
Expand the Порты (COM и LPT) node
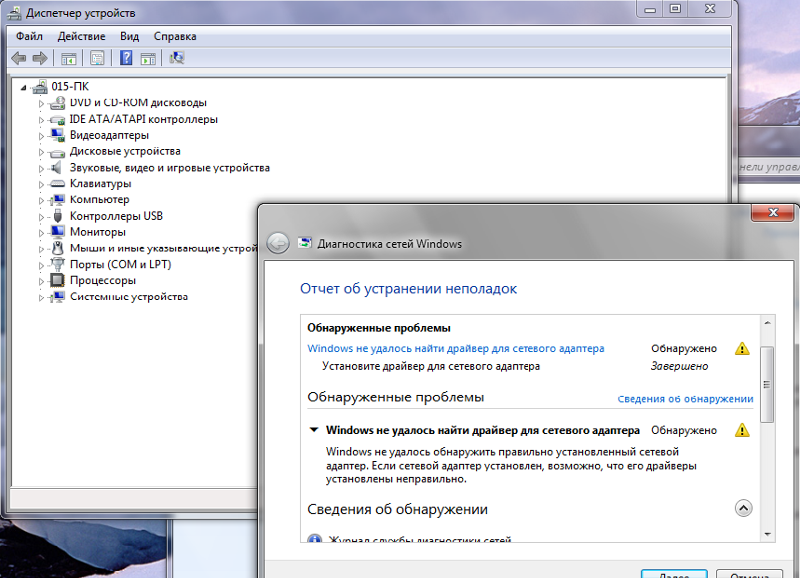point(41,265)
